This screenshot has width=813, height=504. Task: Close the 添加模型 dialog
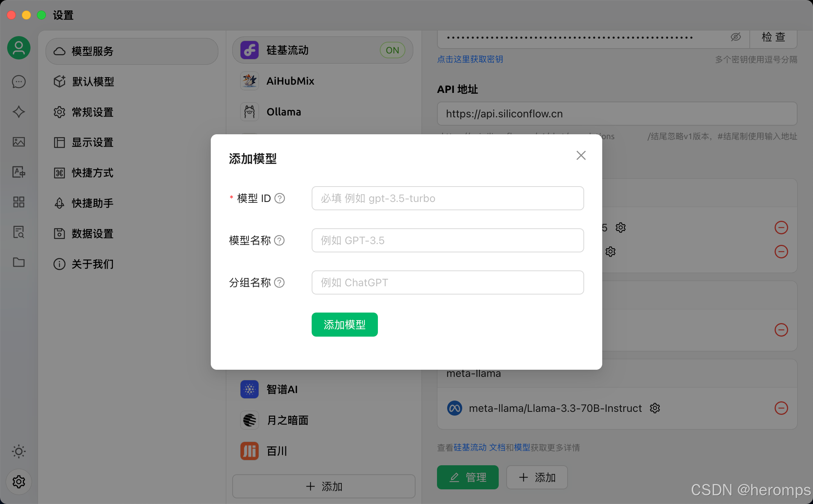(x=581, y=155)
